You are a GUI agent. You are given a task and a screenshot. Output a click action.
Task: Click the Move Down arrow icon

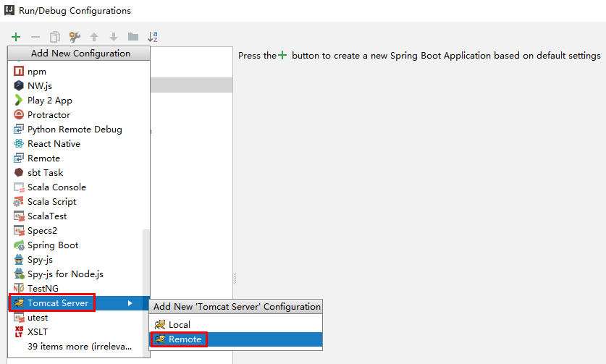(113, 37)
